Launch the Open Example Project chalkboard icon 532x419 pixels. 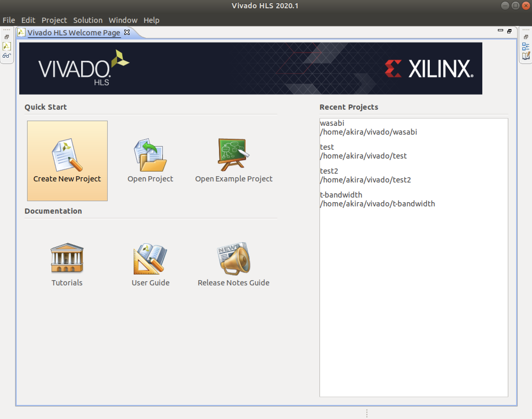click(x=233, y=155)
